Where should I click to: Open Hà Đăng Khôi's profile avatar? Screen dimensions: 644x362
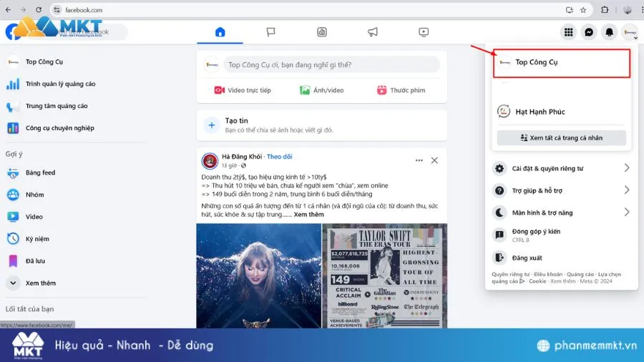click(x=210, y=161)
